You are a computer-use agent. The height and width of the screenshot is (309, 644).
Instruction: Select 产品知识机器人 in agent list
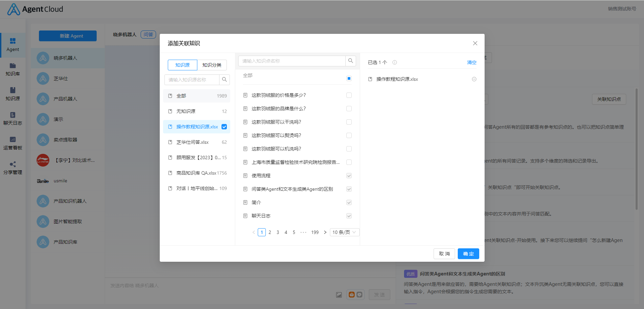point(68,201)
